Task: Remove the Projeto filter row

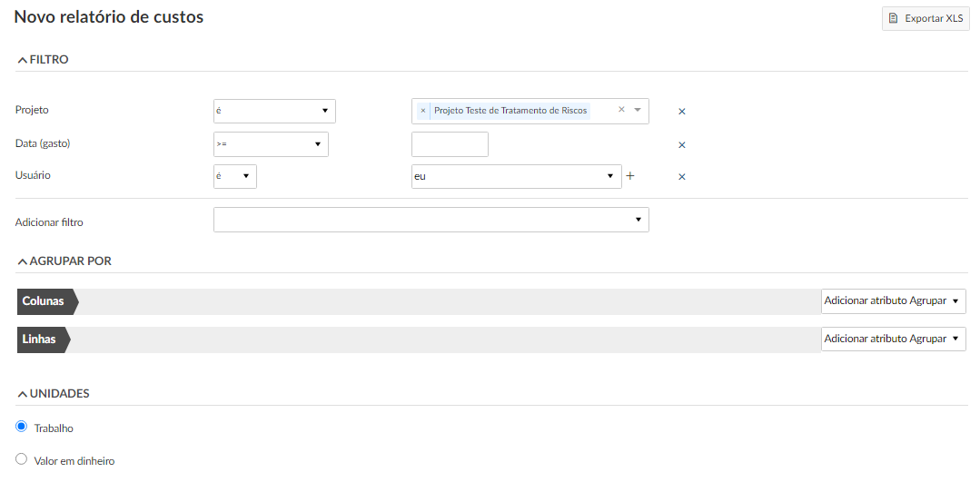Action: click(x=682, y=112)
